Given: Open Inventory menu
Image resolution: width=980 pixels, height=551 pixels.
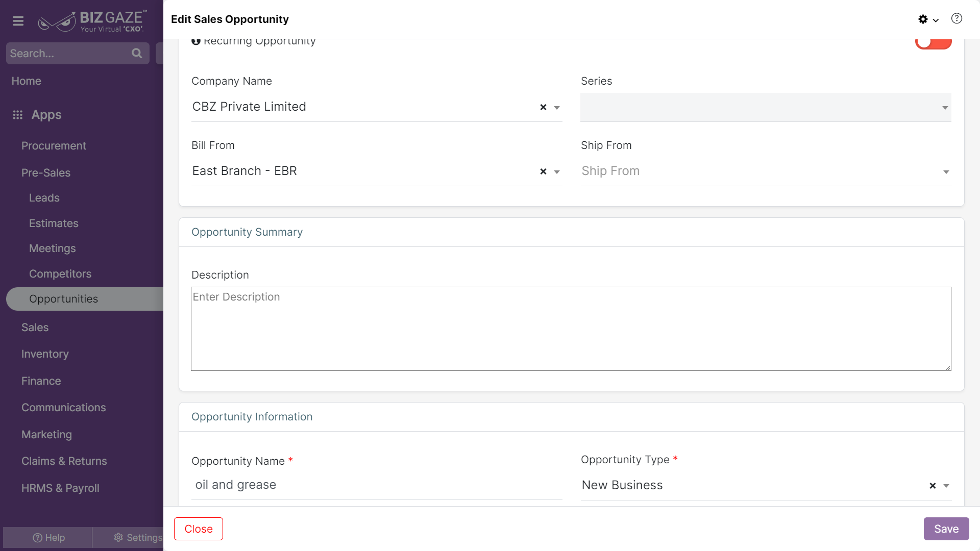Looking at the screenshot, I should [x=45, y=354].
